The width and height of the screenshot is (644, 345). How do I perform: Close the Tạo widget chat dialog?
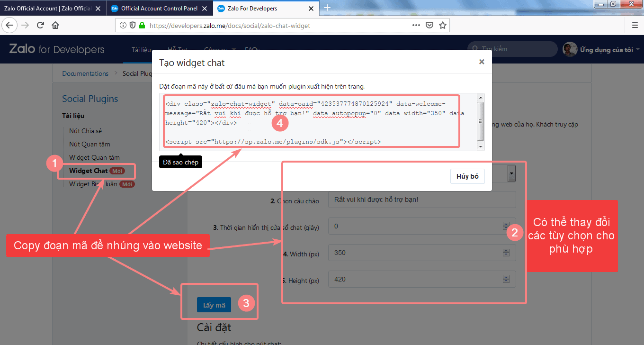(x=482, y=62)
